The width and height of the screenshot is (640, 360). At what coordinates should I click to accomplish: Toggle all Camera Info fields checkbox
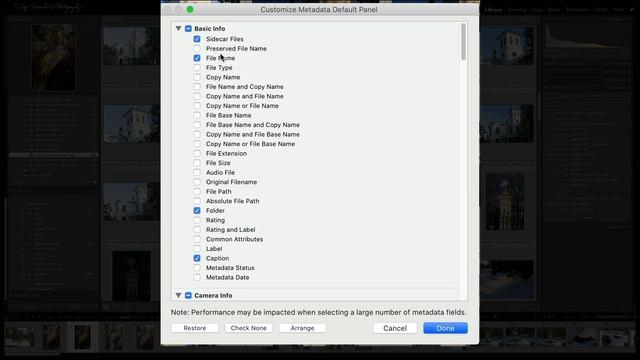coord(188,296)
